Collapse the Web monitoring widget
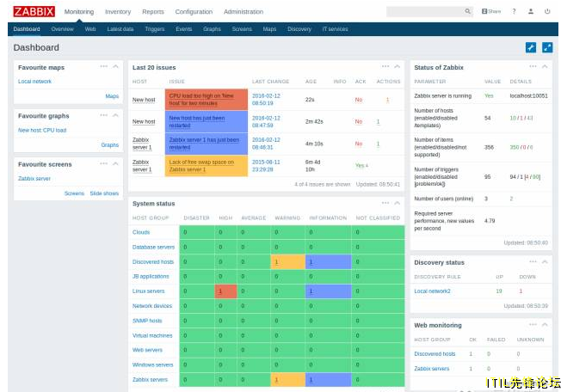This screenshot has height=392, width=561. click(x=545, y=324)
